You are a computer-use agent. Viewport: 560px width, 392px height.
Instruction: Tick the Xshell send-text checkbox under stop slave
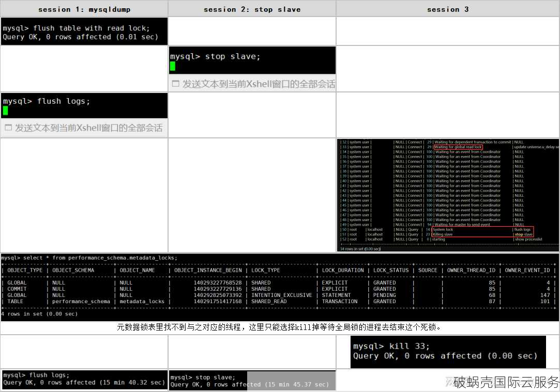coord(175,84)
